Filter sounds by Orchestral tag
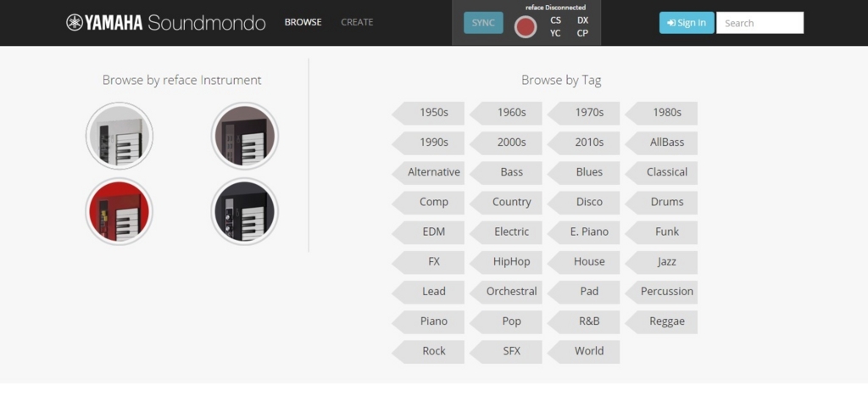This screenshot has height=402, width=868. click(x=506, y=293)
